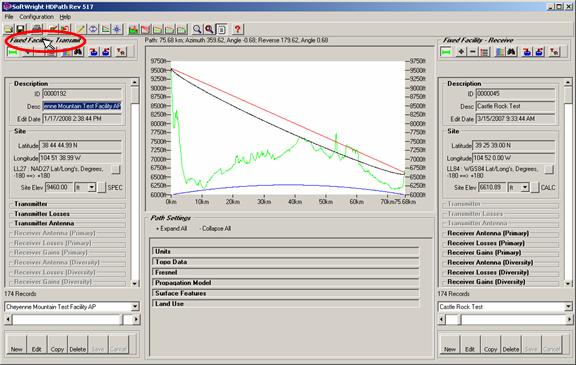Toggle SPEC checkbox next to transmit site elevation
576x365 pixels.
pyautogui.click(x=102, y=188)
